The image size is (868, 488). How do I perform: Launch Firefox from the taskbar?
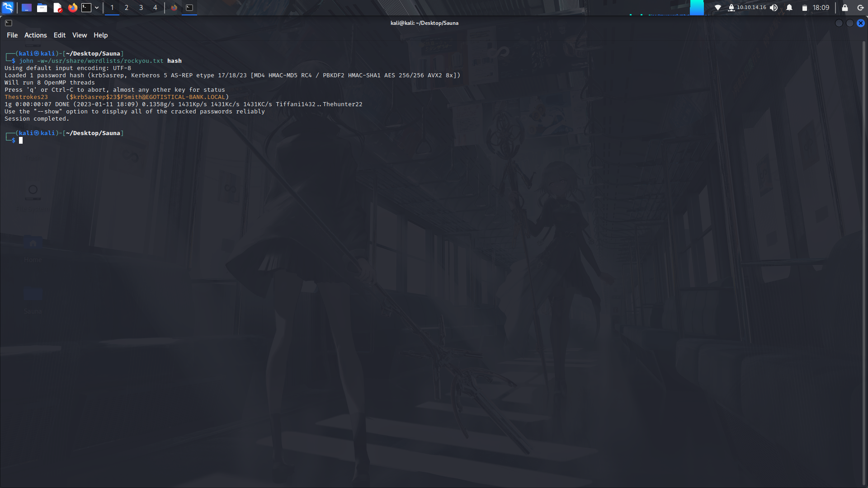(x=73, y=7)
